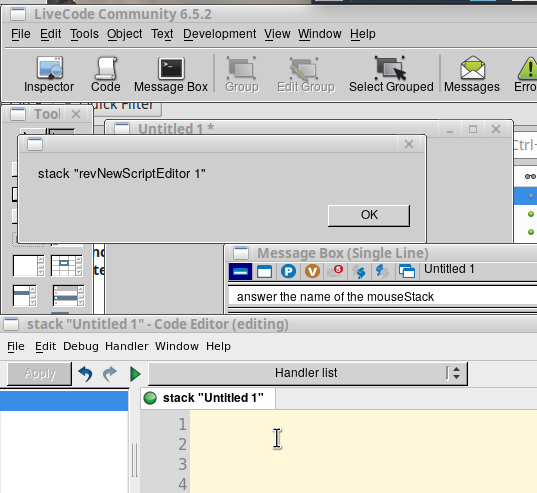
Task: Open the Code Editor Edit menu
Action: pyautogui.click(x=46, y=346)
